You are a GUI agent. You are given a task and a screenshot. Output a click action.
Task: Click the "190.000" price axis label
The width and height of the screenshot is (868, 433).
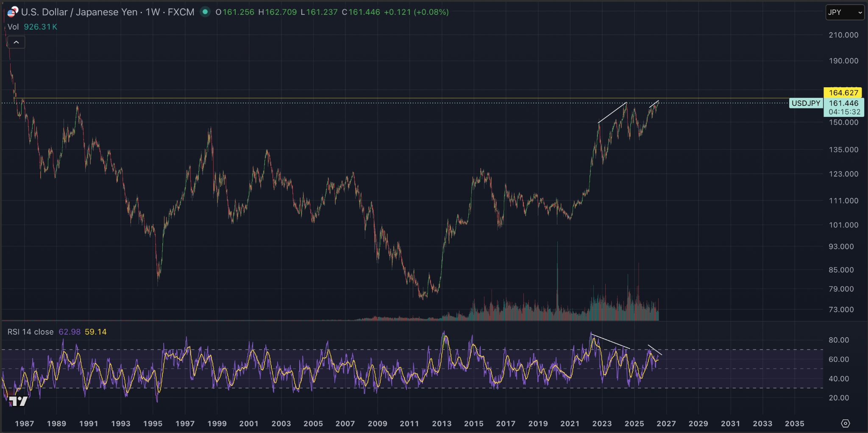pyautogui.click(x=843, y=61)
